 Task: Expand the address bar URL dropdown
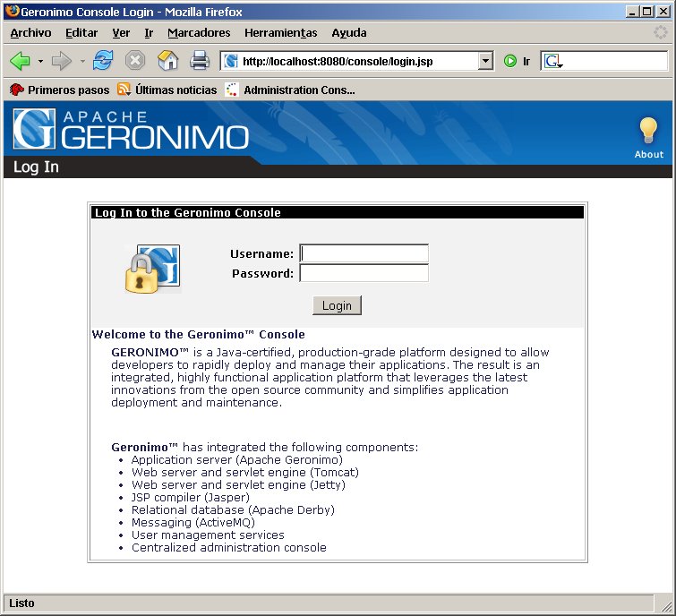[x=485, y=61]
